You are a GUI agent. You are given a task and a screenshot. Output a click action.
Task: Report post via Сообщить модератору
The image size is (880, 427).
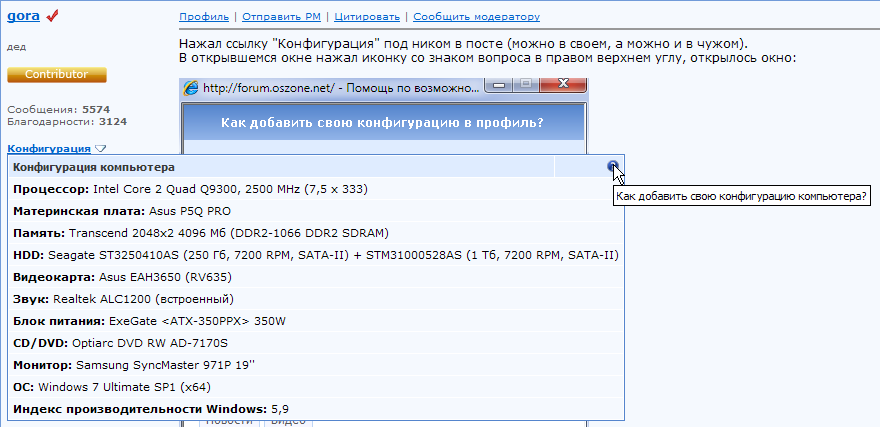click(x=476, y=17)
